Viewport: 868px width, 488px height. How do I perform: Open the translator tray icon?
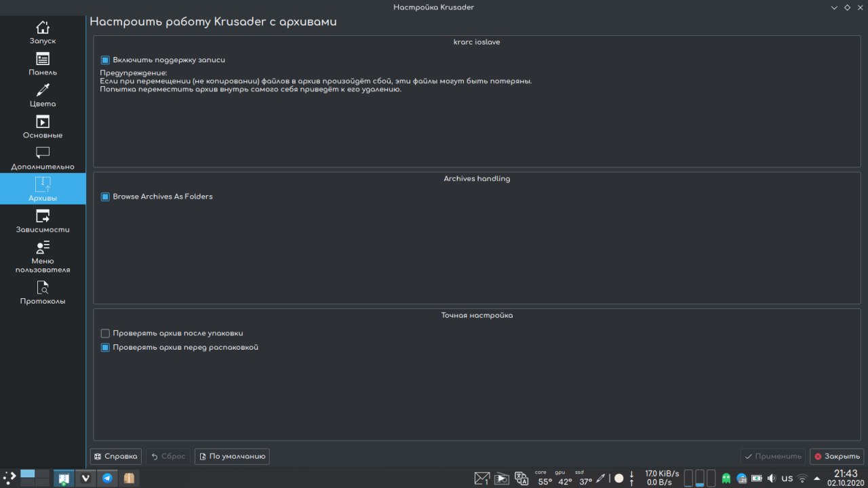[521, 479]
